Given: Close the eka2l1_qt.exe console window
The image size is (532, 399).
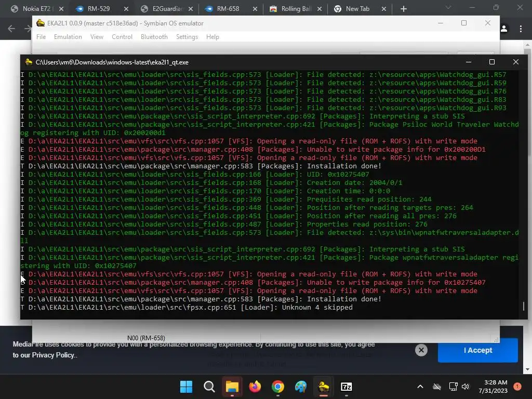Looking at the screenshot, I should 516,62.
